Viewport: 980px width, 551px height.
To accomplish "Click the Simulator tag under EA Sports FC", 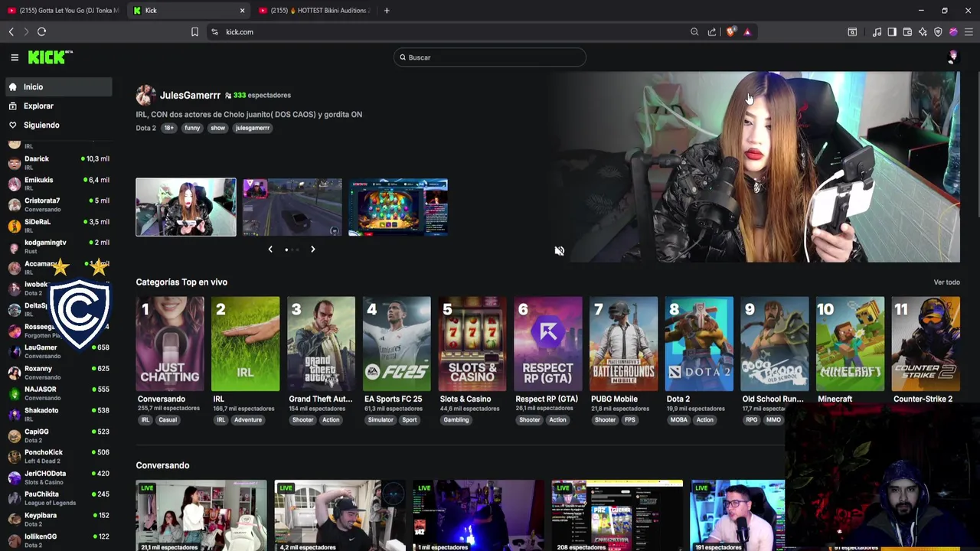I will pyautogui.click(x=381, y=419).
